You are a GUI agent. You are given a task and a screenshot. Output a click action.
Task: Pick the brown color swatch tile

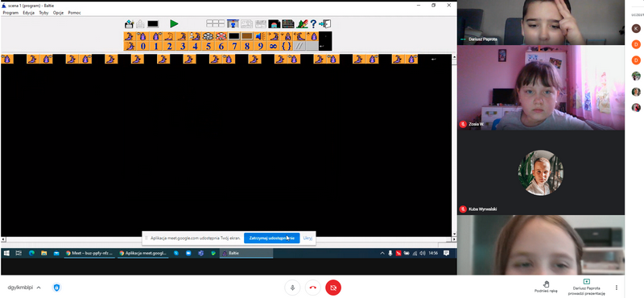(x=247, y=36)
